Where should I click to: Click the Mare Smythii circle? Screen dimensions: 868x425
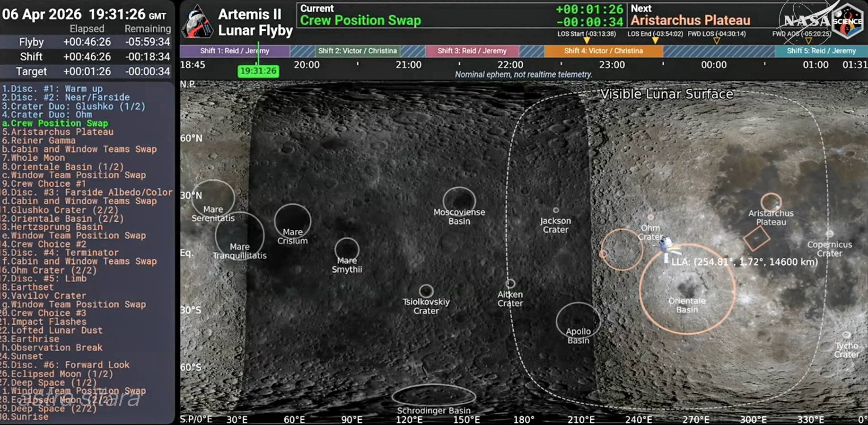[347, 249]
